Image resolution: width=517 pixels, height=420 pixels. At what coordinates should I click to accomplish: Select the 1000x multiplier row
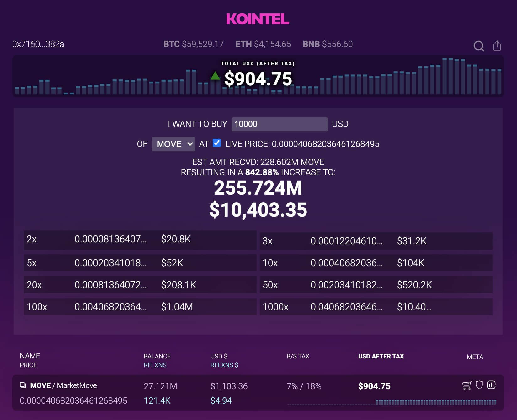pos(376,307)
